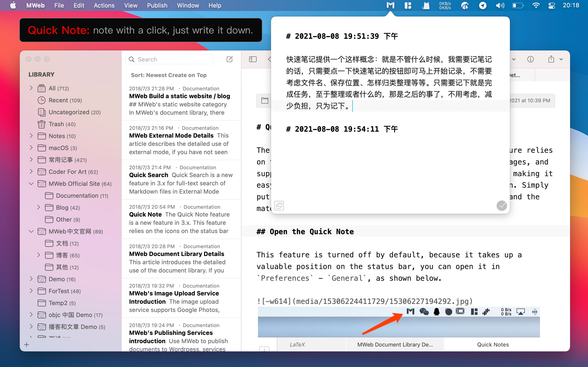This screenshot has height=367, width=588.
Task: Expand the Notes folder tree item
Action: [x=31, y=136]
